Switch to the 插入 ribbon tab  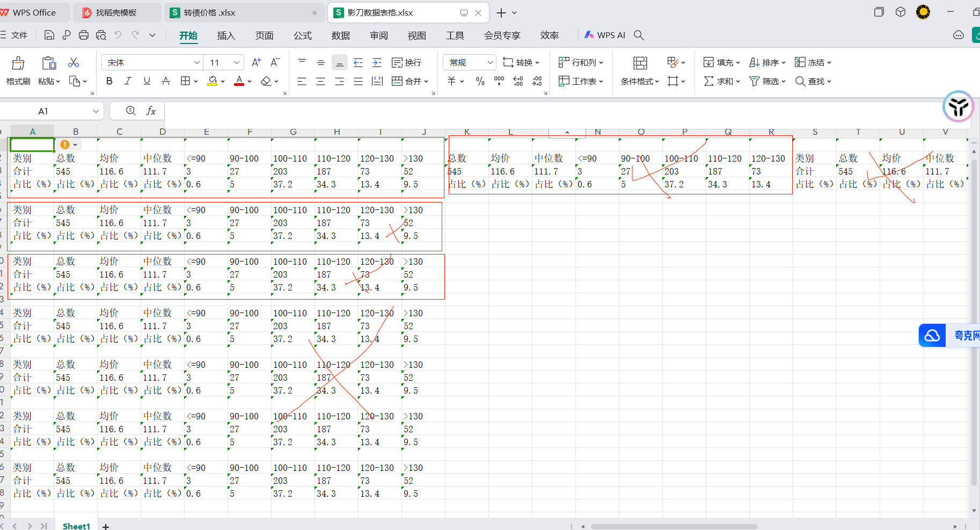coord(226,35)
